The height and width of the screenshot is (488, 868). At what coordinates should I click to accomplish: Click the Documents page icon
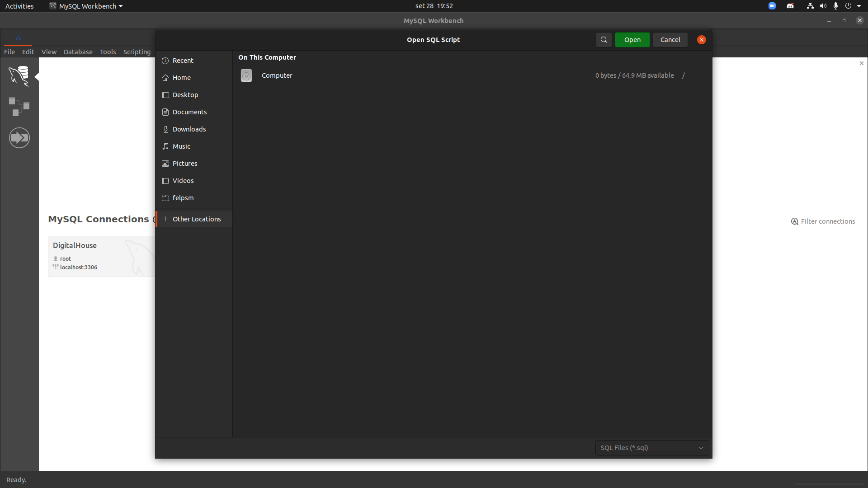click(165, 112)
